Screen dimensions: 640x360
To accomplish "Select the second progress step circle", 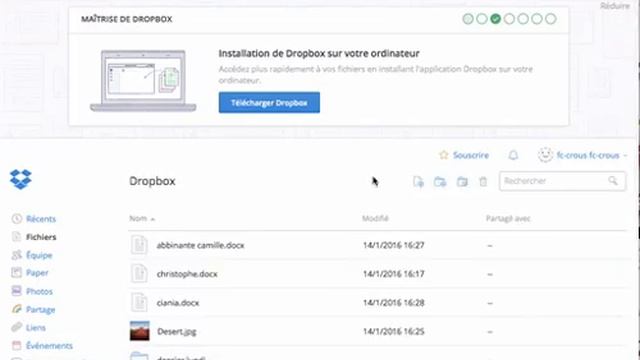I will [482, 19].
